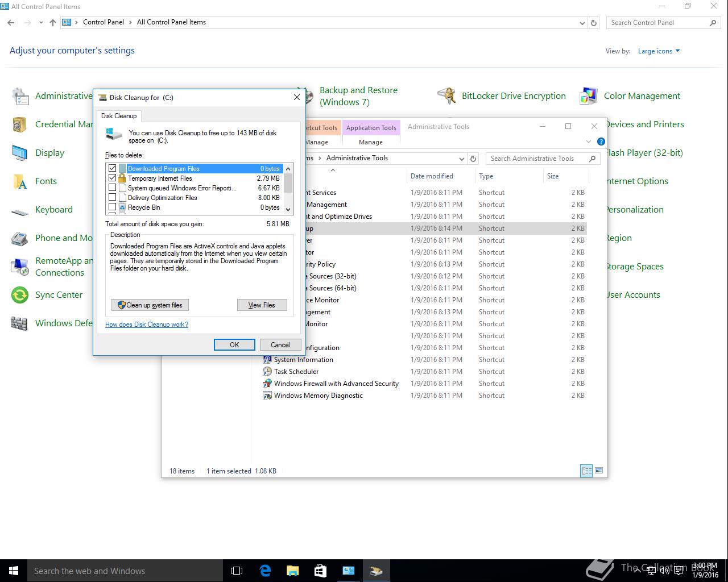Open Manage tab under Application Tools

(371, 142)
